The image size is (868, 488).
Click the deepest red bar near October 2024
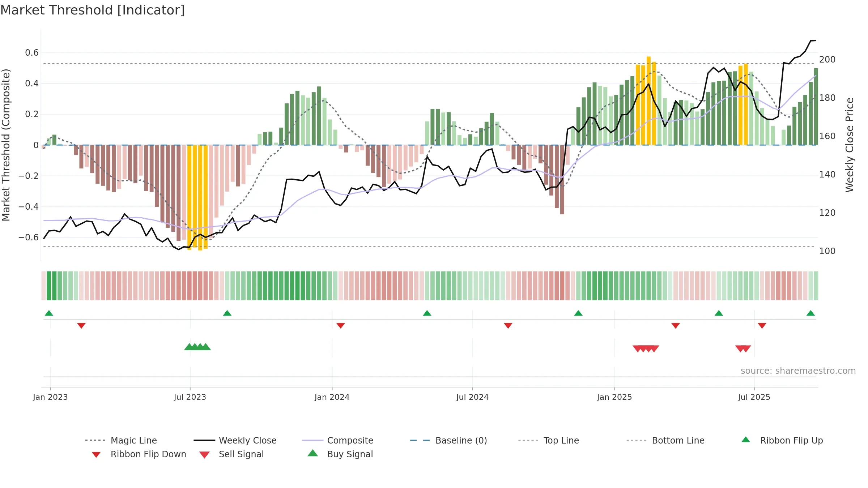[x=562, y=180]
